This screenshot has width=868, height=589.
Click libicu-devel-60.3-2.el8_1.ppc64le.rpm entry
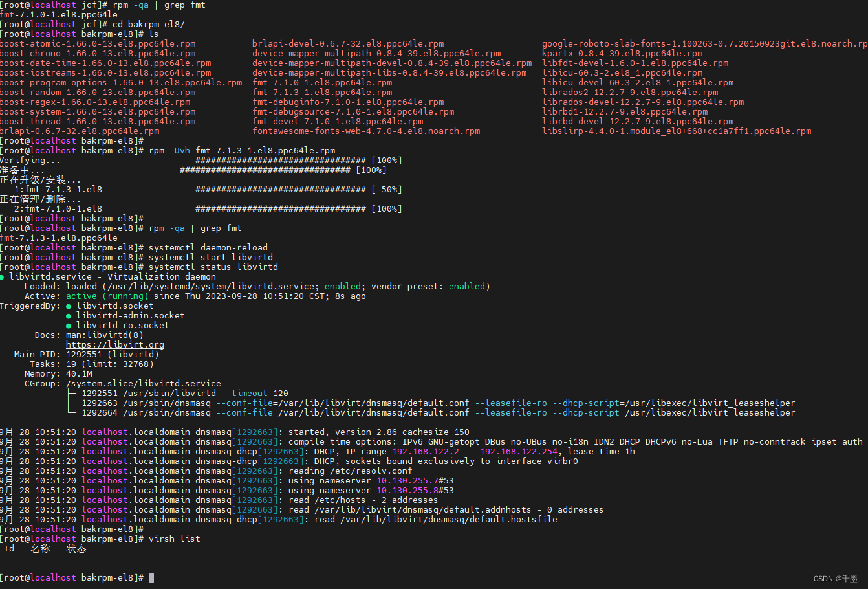tap(638, 83)
